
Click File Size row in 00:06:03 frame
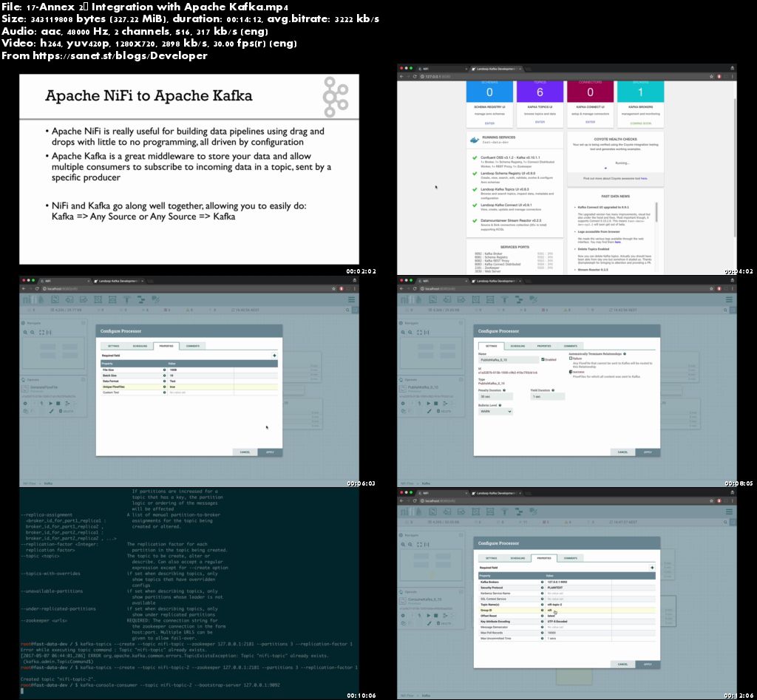click(x=189, y=370)
